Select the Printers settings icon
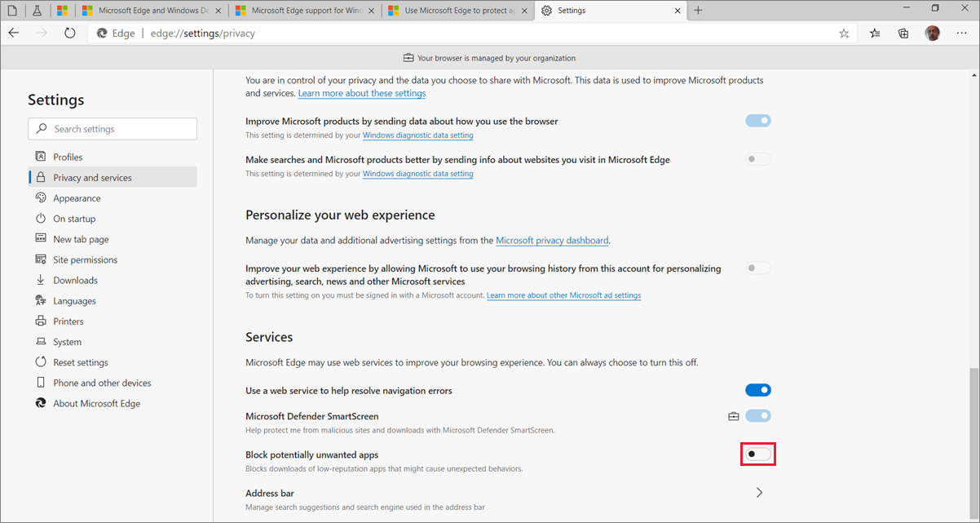Screen dimensions: 980x523 pyautogui.click(x=40, y=321)
